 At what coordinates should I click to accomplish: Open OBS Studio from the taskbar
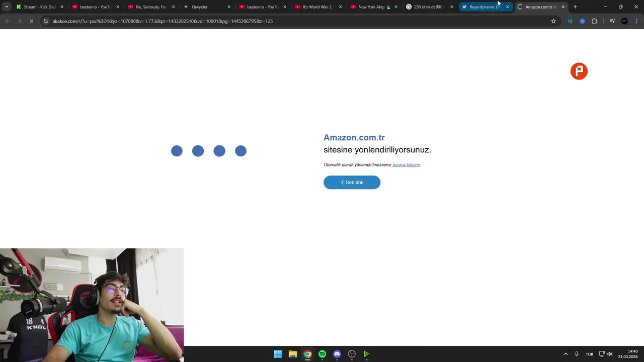click(x=352, y=354)
